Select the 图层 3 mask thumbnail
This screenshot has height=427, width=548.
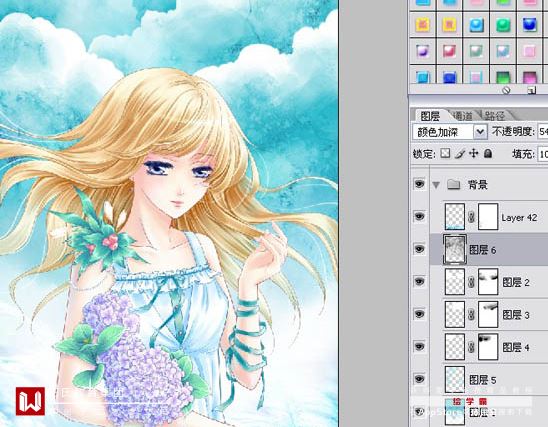click(x=488, y=314)
